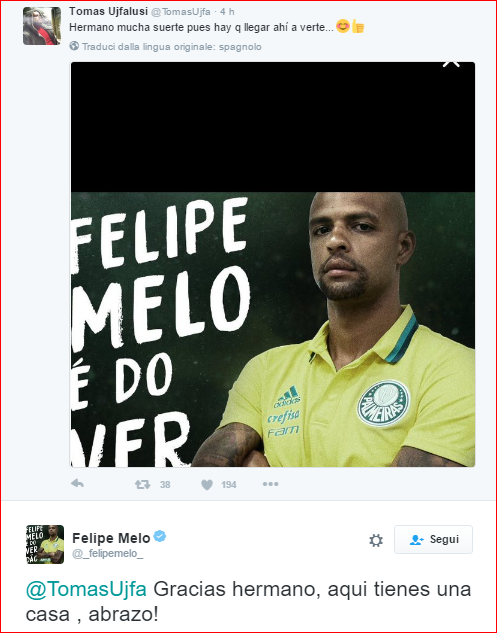This screenshot has height=633, width=497.
Task: Like the tweet with the heart icon
Action: coord(207,484)
